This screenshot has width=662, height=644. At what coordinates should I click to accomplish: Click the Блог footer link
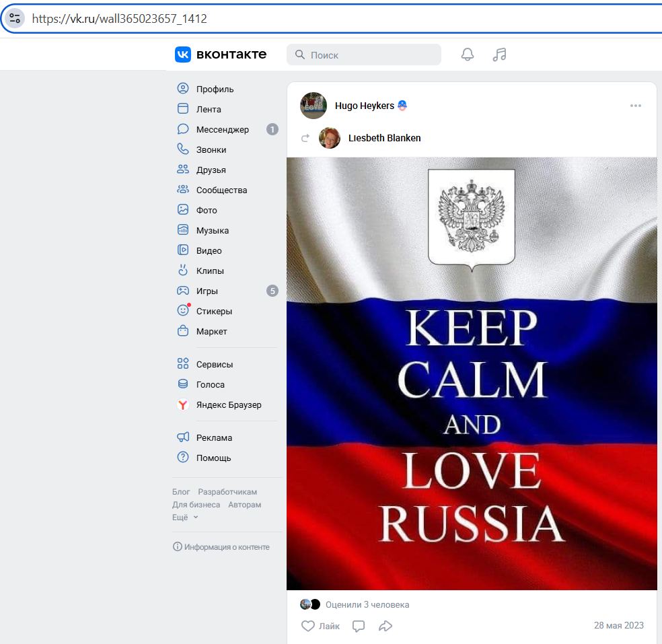[x=181, y=492]
